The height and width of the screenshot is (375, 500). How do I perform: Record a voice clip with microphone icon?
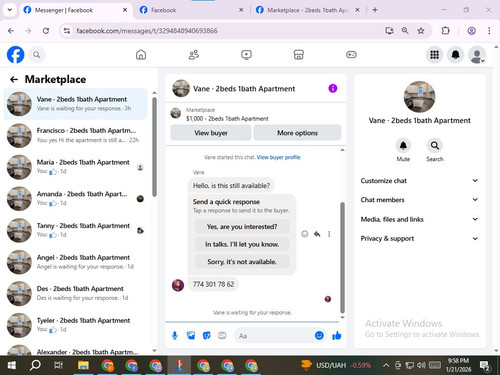point(175,336)
